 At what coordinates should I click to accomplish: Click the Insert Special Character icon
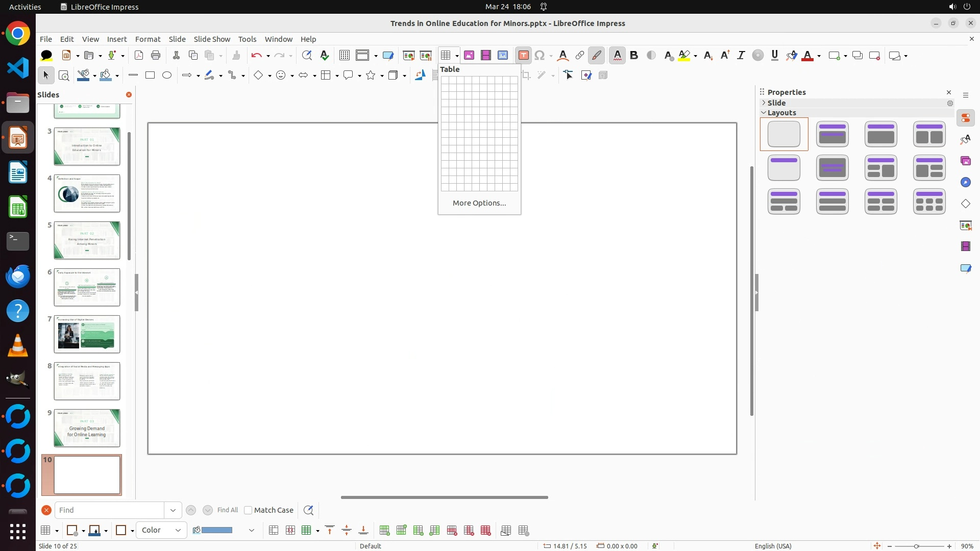(540, 56)
